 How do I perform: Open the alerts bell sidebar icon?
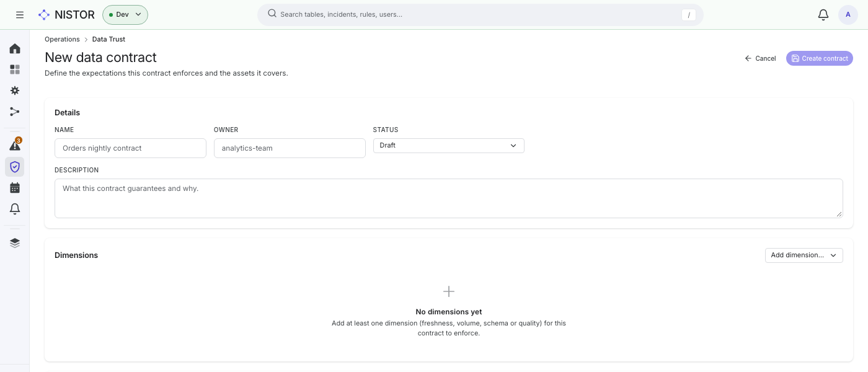pyautogui.click(x=15, y=209)
